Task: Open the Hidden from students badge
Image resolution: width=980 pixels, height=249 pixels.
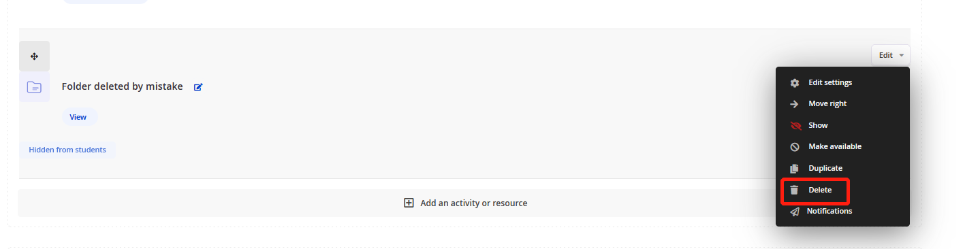Action: click(67, 150)
